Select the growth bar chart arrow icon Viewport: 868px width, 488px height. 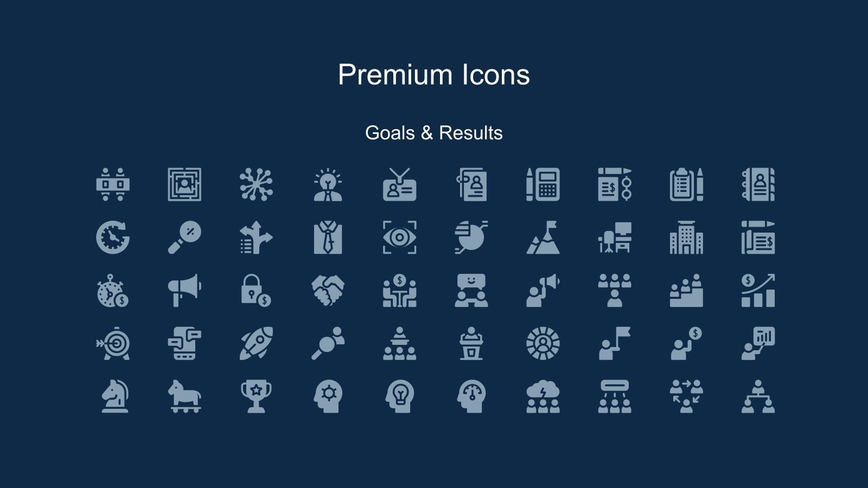(758, 290)
